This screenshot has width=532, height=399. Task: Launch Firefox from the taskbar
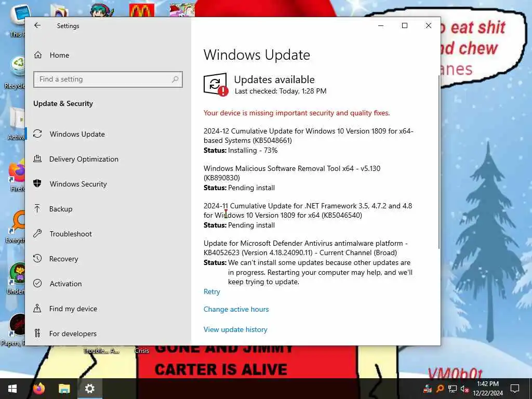[39, 389]
